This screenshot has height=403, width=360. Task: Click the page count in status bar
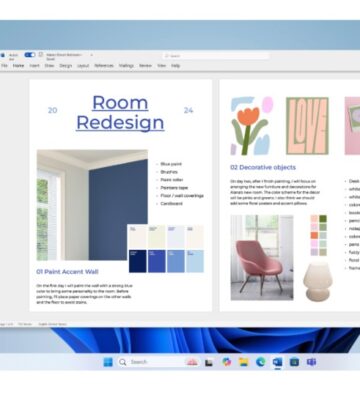(6, 324)
